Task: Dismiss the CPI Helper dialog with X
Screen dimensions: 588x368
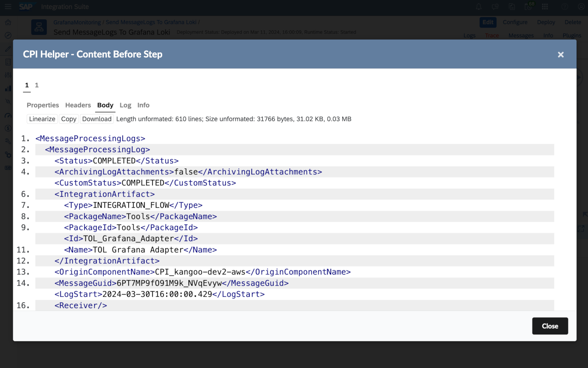Action: tap(560, 54)
